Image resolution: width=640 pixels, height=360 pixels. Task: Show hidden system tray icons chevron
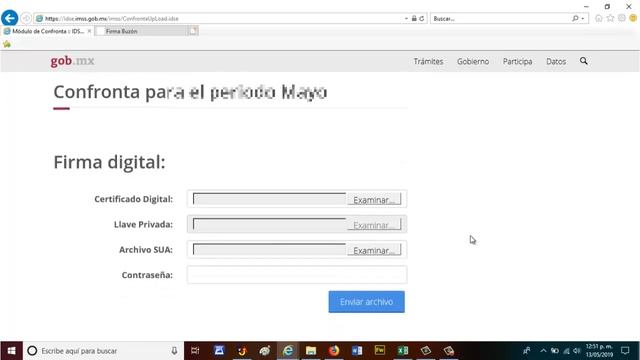point(543,351)
